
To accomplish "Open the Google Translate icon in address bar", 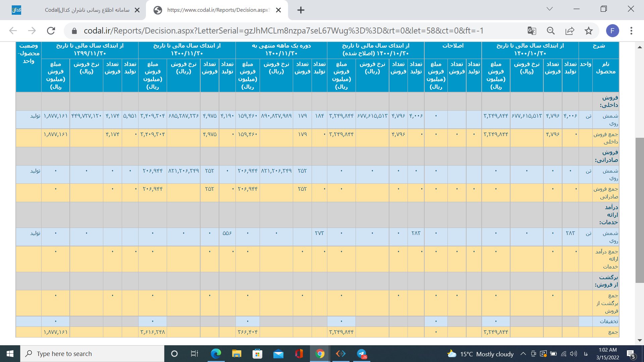I will pos(532,31).
